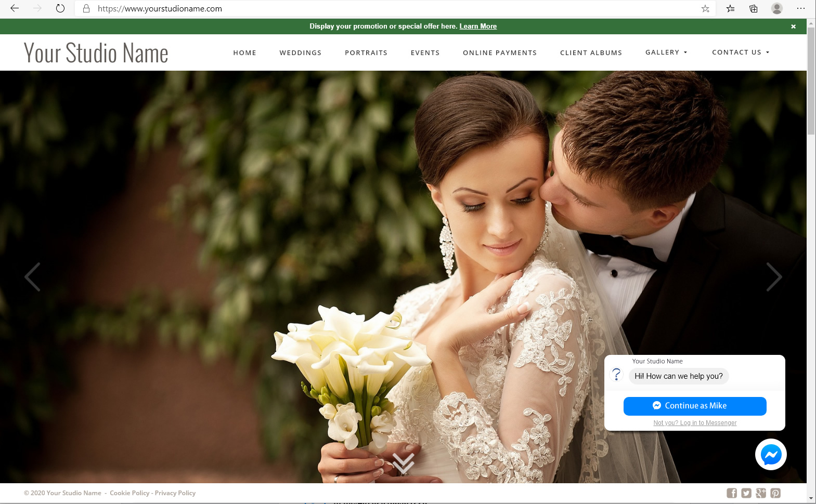Advance to the next slideshow photo
This screenshot has width=816, height=504.
774,277
